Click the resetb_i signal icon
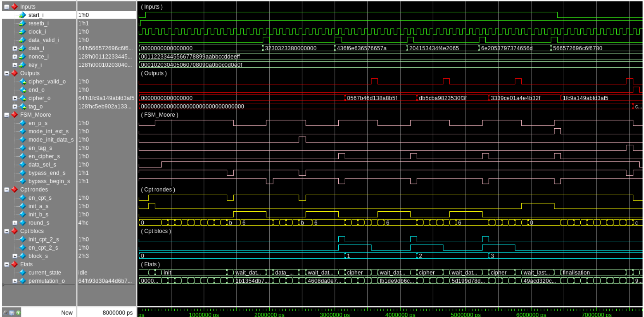Screen dimensions: 644x317 point(23,23)
